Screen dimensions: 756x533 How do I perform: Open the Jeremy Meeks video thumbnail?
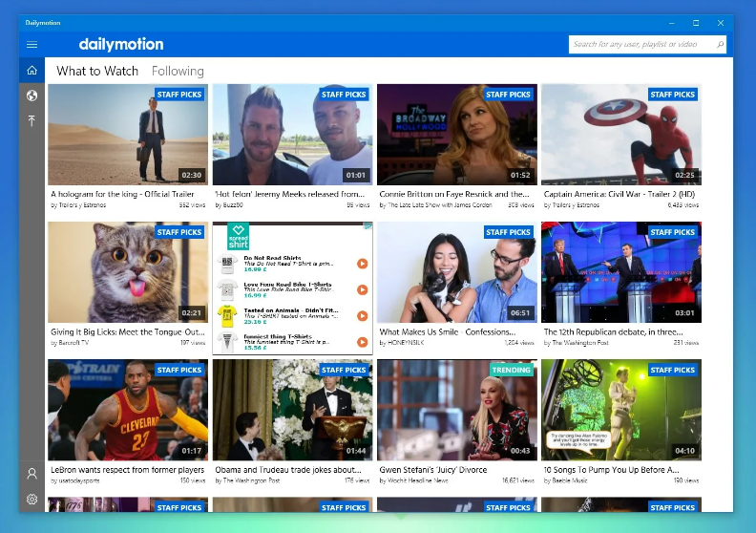coord(293,135)
